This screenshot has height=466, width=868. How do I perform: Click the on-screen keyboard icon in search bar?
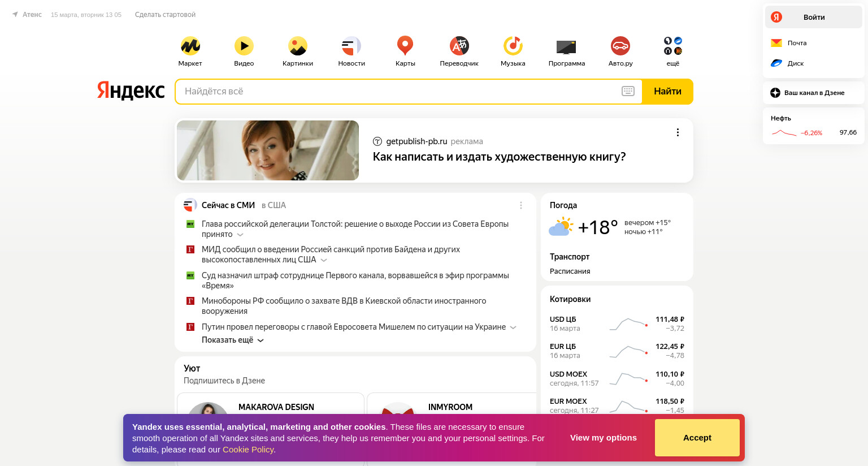click(x=628, y=91)
